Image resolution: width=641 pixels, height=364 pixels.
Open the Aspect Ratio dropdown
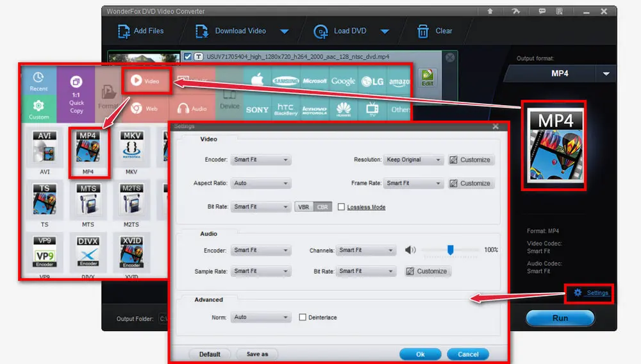tap(261, 183)
